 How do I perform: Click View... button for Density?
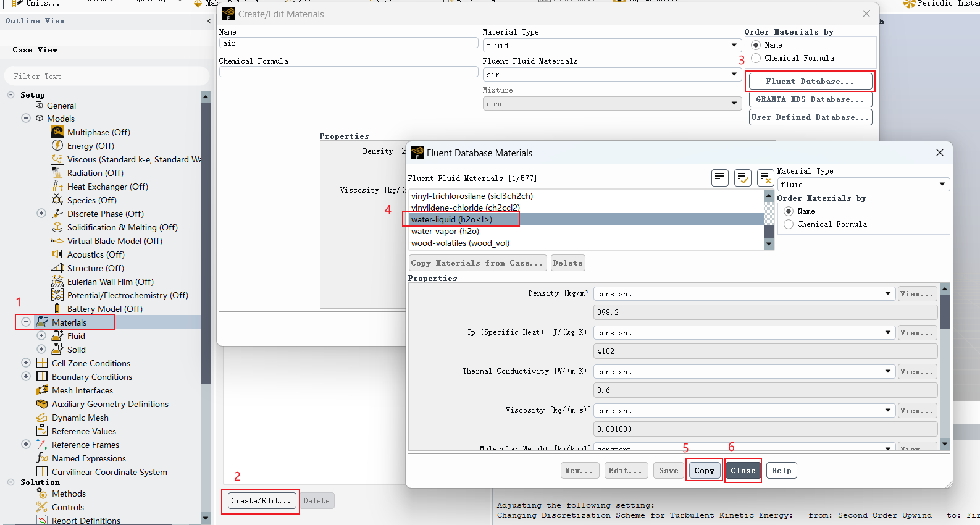[x=916, y=293]
